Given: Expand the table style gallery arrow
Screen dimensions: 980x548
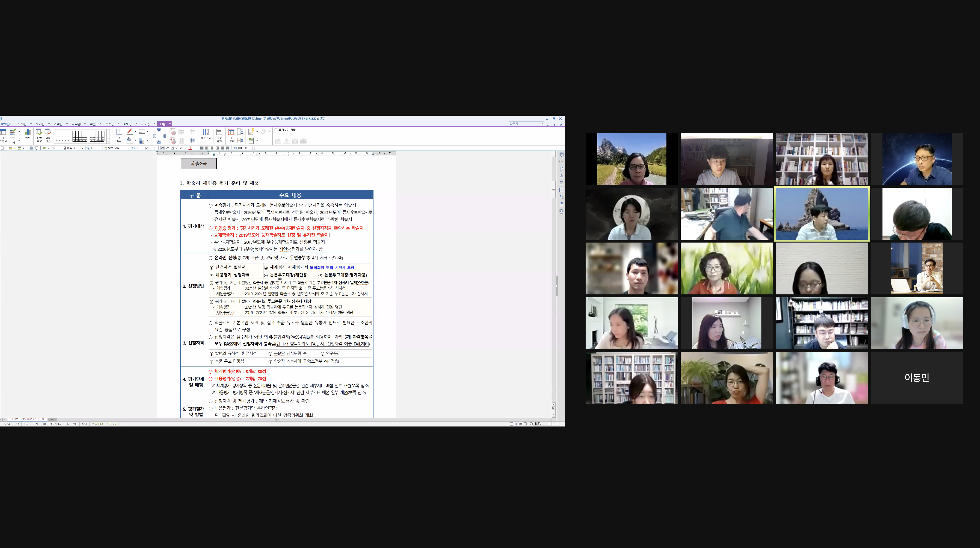Looking at the screenshot, I should pos(108,141).
